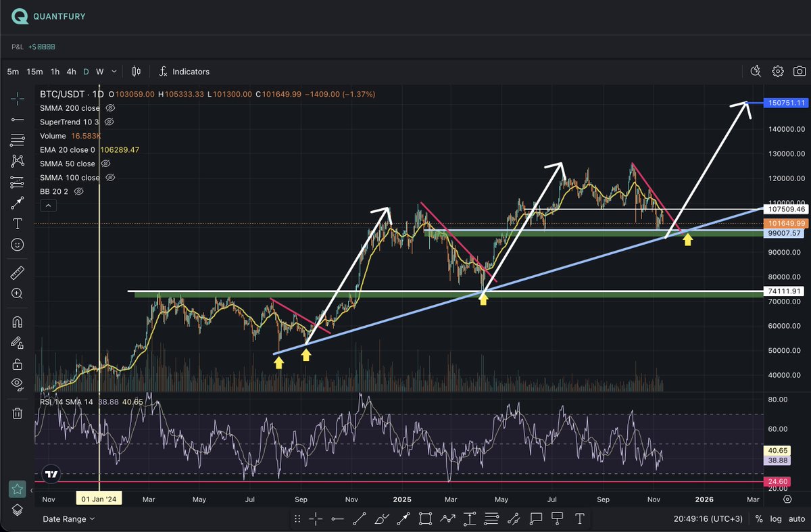Toggle percent scale mode
811x532 pixels.
tap(759, 518)
